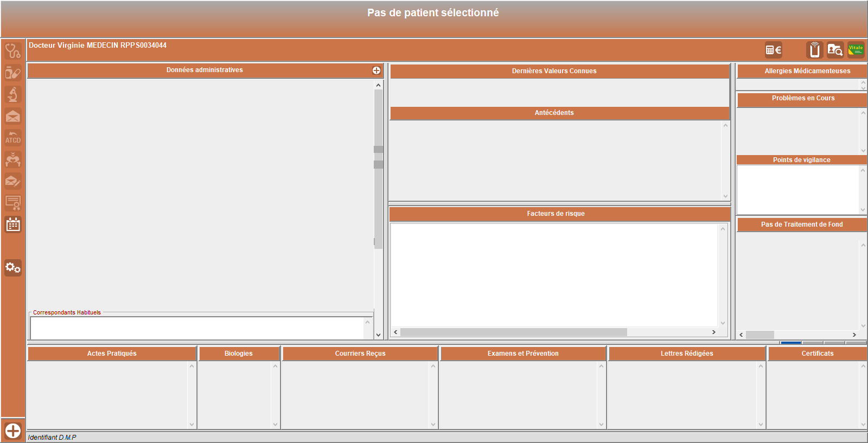This screenshot has height=443, width=868.
Task: Click the Facteurs de risque horizontal scrollbar
Action: [513, 332]
